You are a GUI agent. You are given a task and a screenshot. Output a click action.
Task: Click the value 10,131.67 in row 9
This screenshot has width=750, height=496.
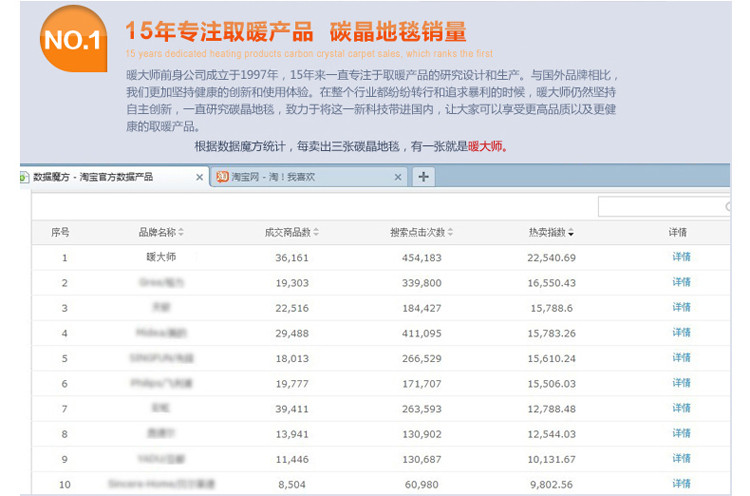[x=551, y=460]
